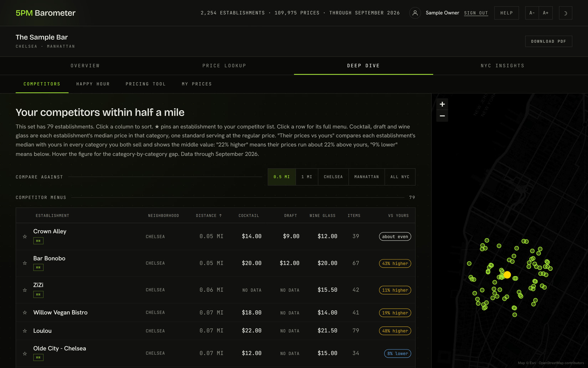This screenshot has height=368, width=588.
Task: Click the HH badge under Crown Alley
Action: 38,241
